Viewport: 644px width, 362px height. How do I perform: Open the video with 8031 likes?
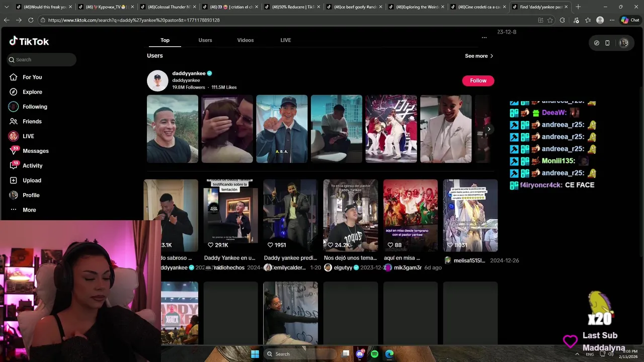point(470,215)
